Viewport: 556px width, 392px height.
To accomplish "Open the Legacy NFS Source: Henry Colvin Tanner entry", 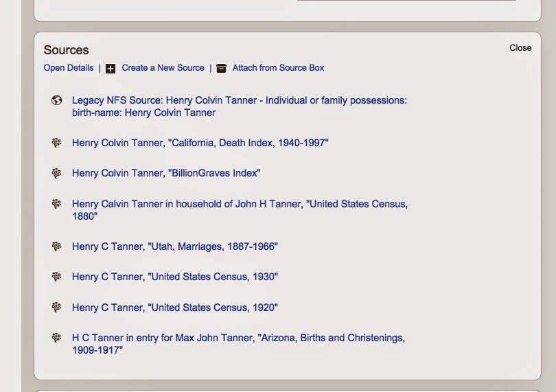I will 240,106.
